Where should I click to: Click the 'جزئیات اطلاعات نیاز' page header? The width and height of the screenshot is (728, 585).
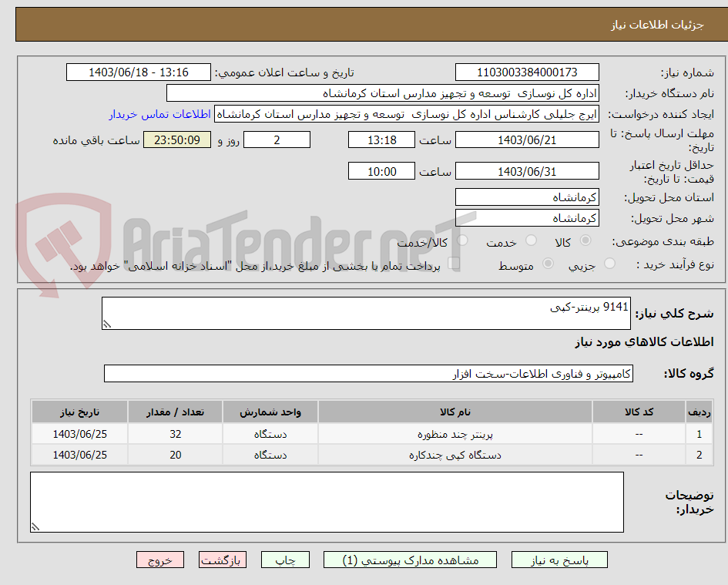tap(657, 25)
